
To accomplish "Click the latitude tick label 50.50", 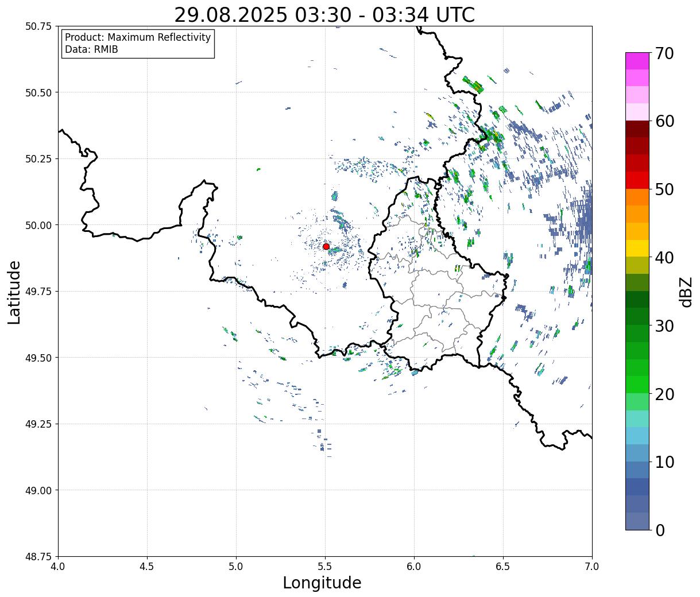I will (38, 92).
